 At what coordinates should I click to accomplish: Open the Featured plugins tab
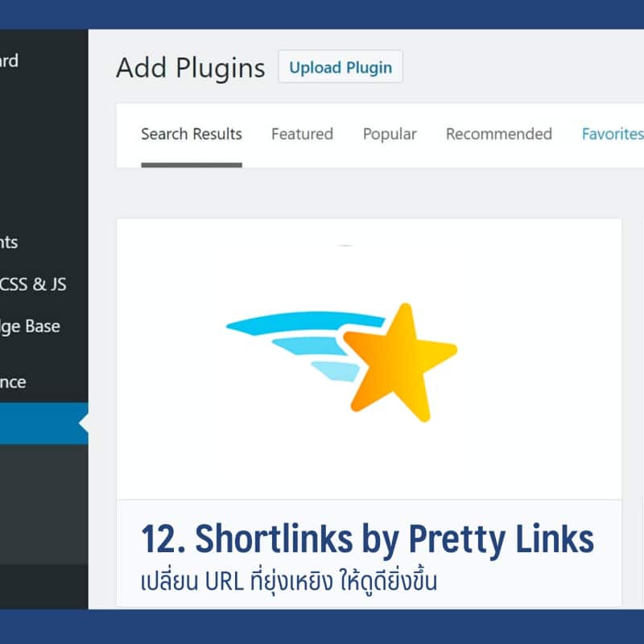302,134
